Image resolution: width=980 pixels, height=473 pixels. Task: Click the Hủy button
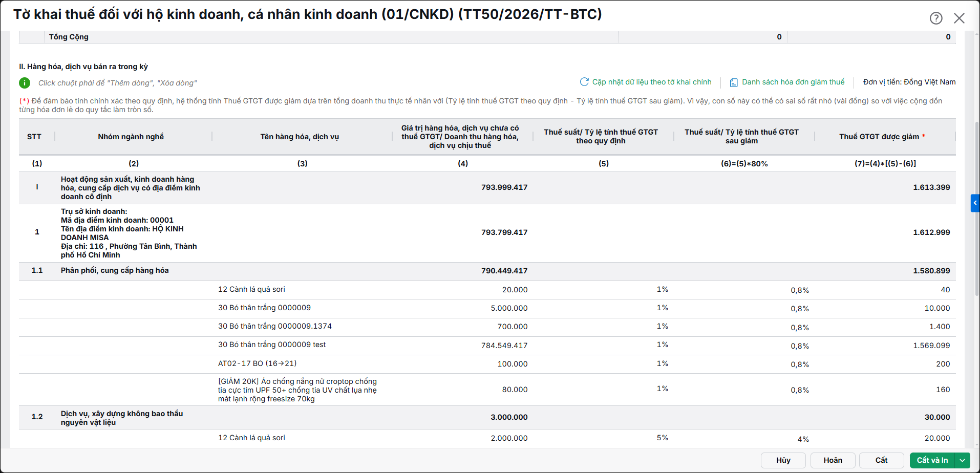tap(783, 460)
